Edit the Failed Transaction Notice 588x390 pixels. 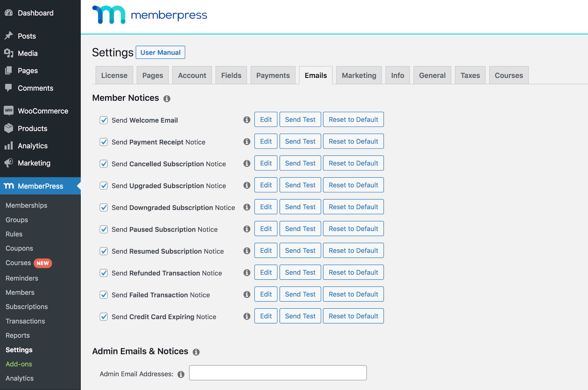coord(266,294)
